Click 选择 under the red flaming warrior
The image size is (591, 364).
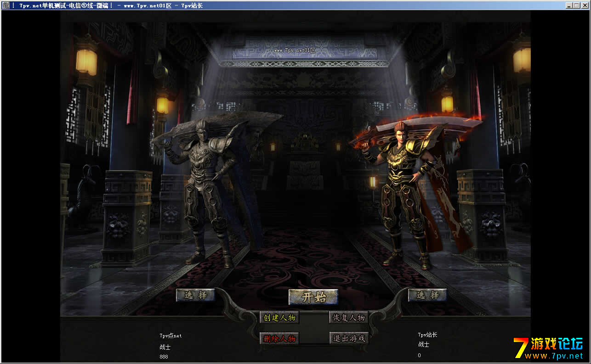(427, 295)
